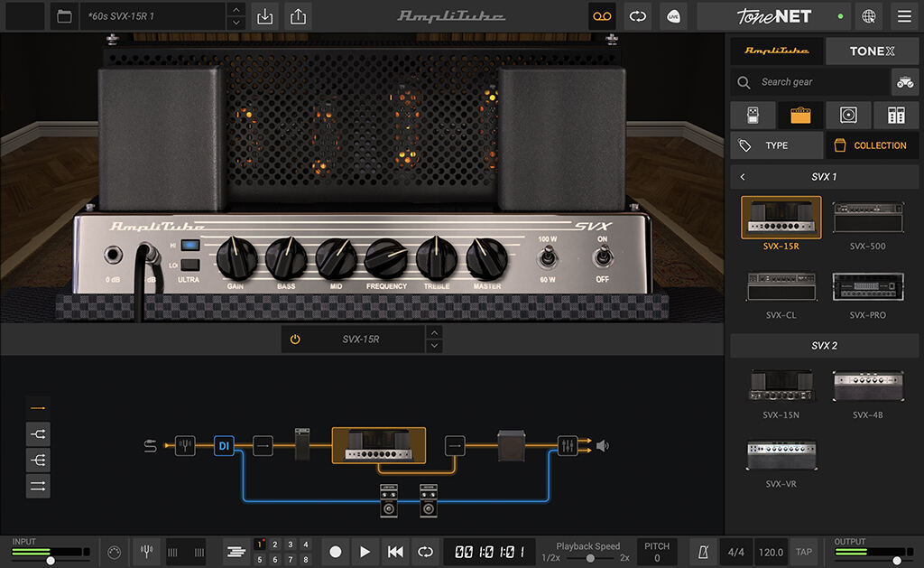Viewport: 924px width, 568px height.
Task: Select the amplifier gear category icon
Action: (x=799, y=115)
